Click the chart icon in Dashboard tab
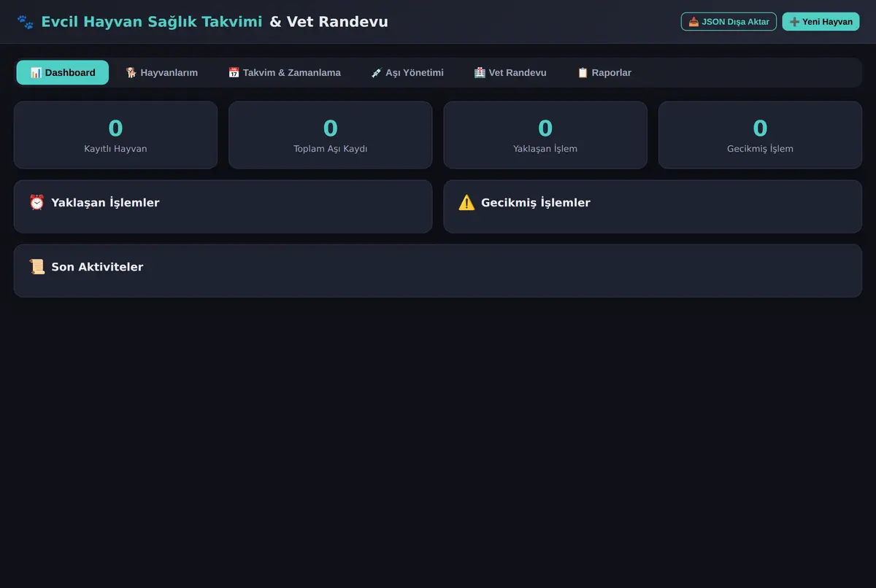876x588 pixels. click(36, 72)
